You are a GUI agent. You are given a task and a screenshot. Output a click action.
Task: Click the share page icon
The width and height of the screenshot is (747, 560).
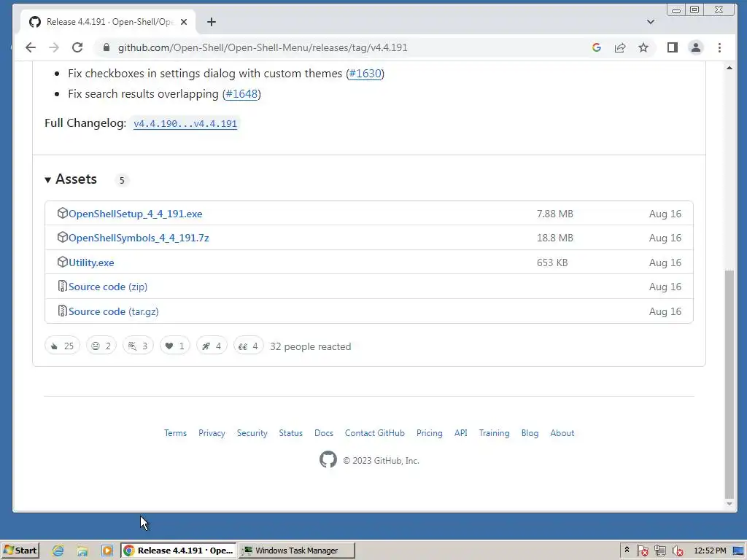point(620,47)
